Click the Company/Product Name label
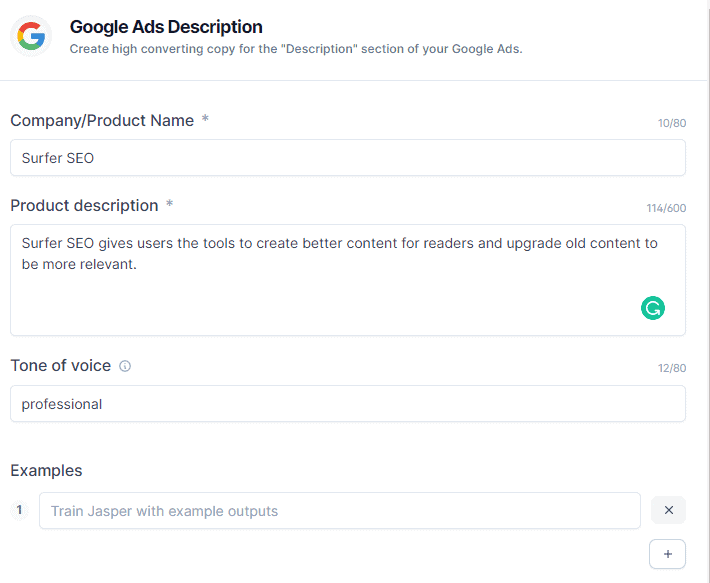This screenshot has width=710, height=583. click(x=102, y=120)
